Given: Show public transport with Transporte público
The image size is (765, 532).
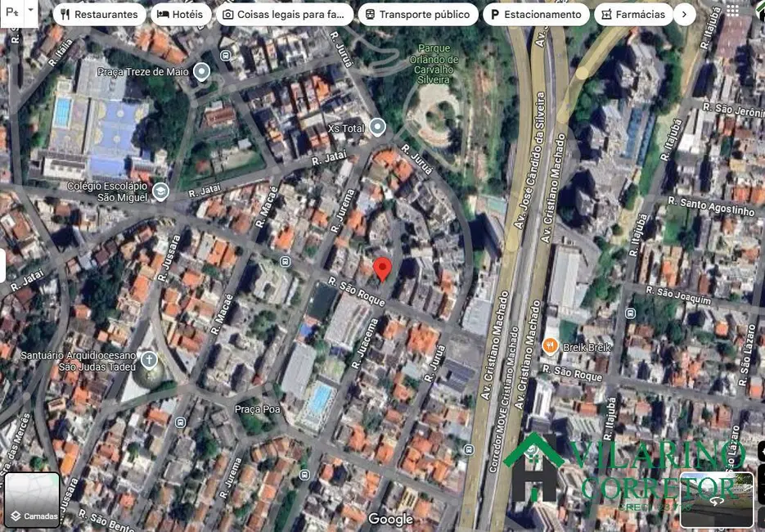Looking at the screenshot, I should [418, 14].
